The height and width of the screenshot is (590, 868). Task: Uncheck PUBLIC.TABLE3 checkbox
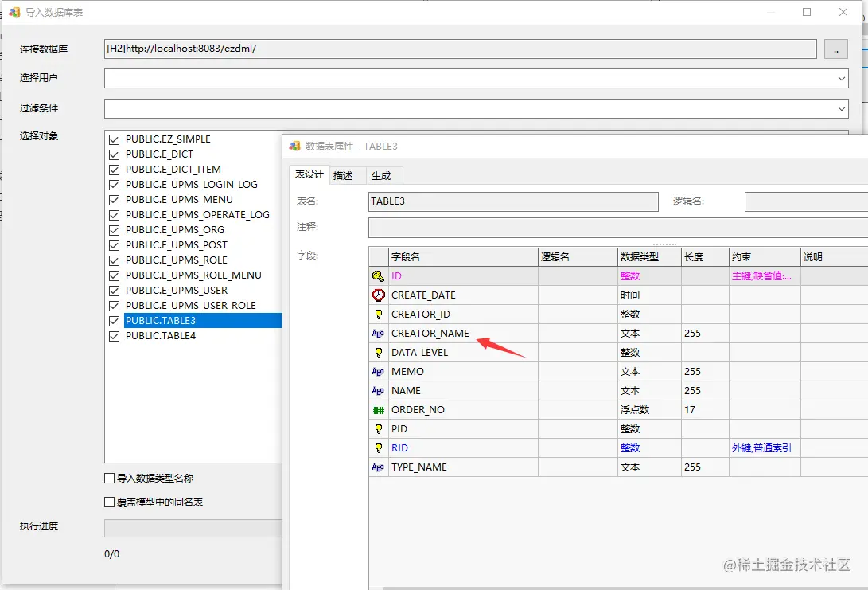tap(114, 321)
